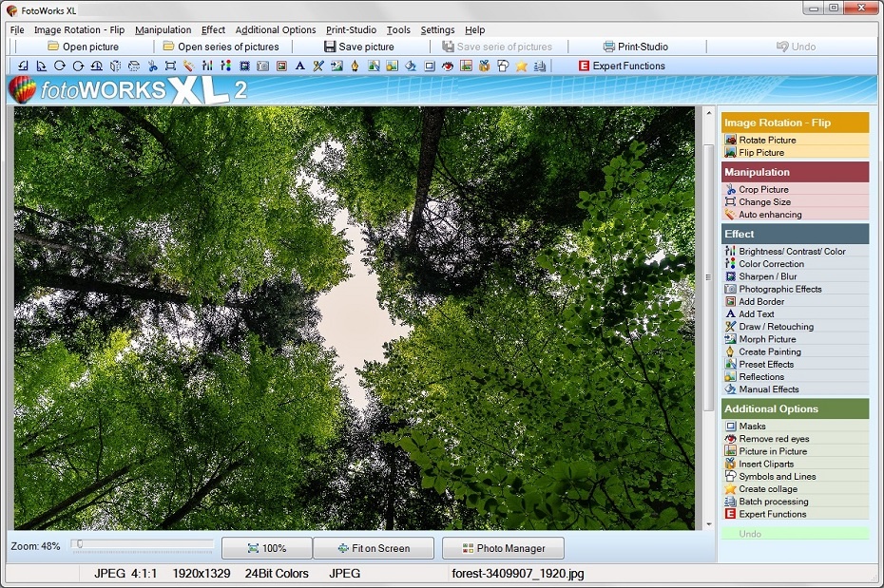Click the Picture in Picture toolbar icon

coord(466,66)
